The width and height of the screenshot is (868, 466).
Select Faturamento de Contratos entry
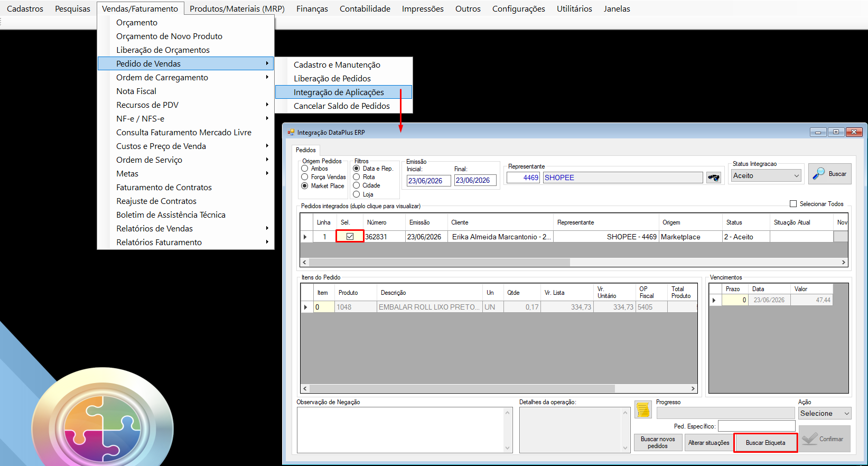[186, 187]
